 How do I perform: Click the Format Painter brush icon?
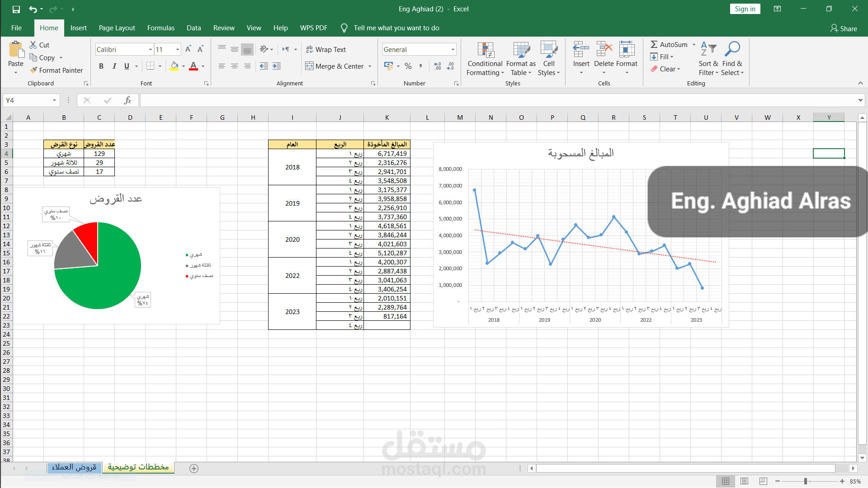click(33, 70)
